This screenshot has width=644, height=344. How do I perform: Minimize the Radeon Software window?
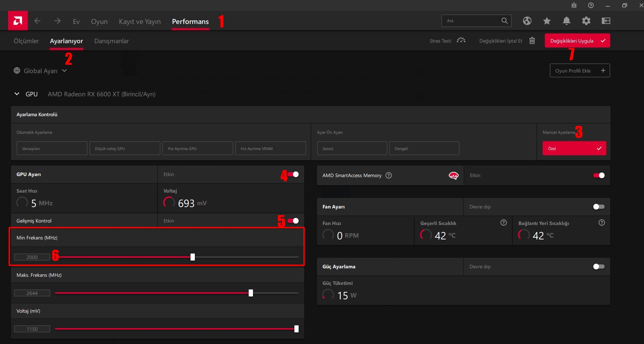pos(608,6)
